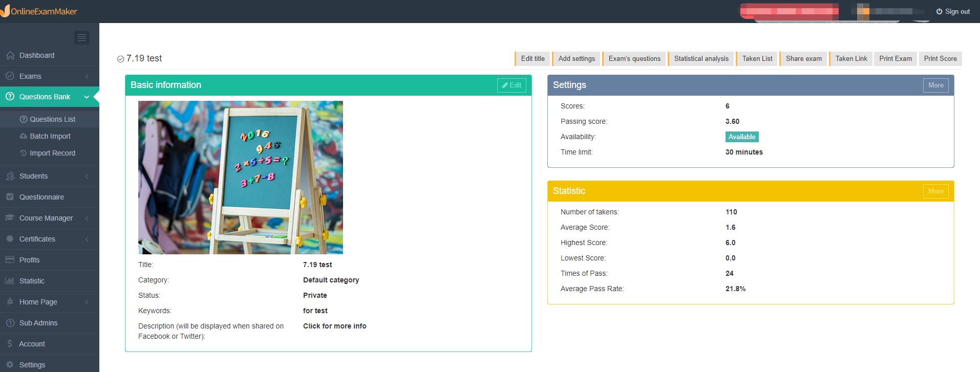Open Questionnaire in sidebar
The width and height of the screenshot is (980, 372).
pyautogui.click(x=50, y=197)
